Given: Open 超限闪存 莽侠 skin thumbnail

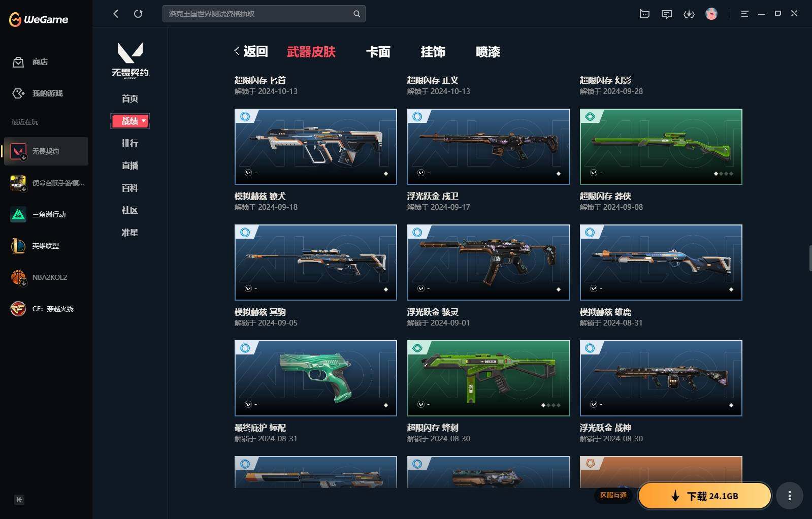Looking at the screenshot, I should 661,147.
